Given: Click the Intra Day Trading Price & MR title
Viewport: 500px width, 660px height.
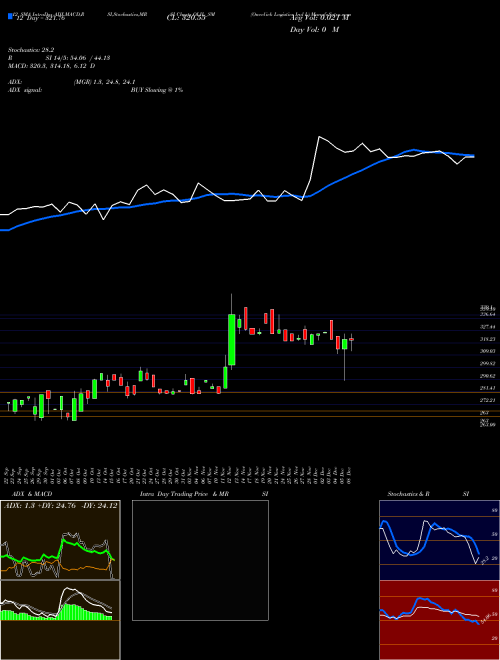Looking at the screenshot, I should pos(184,494).
